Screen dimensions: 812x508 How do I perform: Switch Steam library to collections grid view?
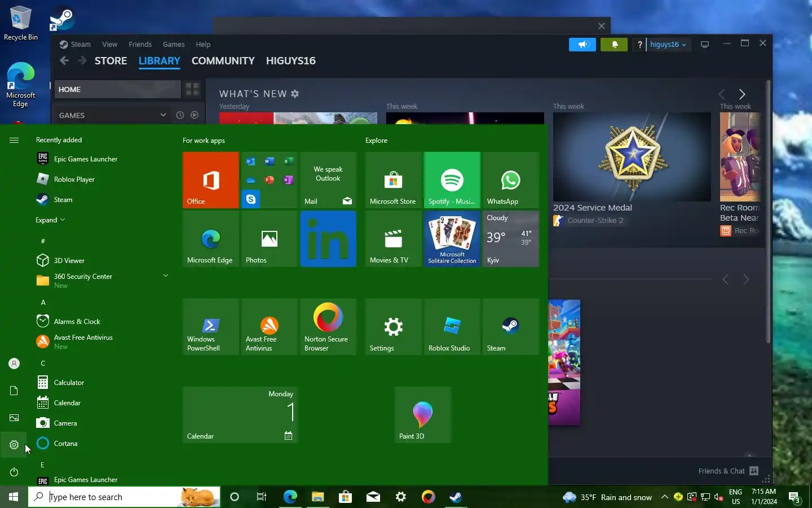pyautogui.click(x=192, y=89)
